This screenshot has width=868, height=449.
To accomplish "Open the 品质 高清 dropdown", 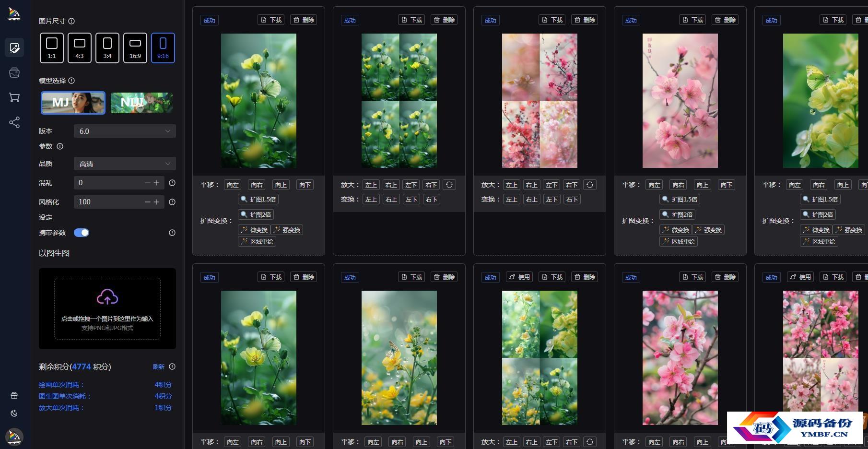I will point(125,164).
